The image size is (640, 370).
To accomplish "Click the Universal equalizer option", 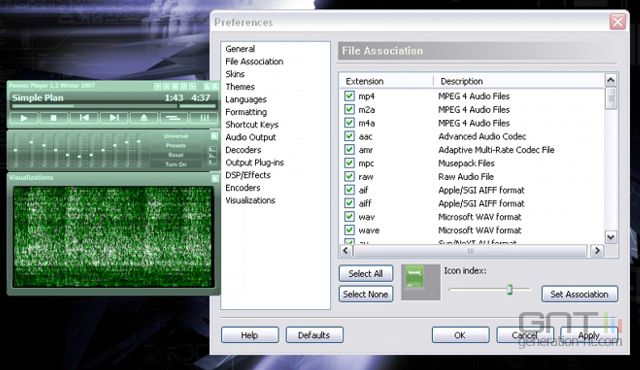I will 176,136.
